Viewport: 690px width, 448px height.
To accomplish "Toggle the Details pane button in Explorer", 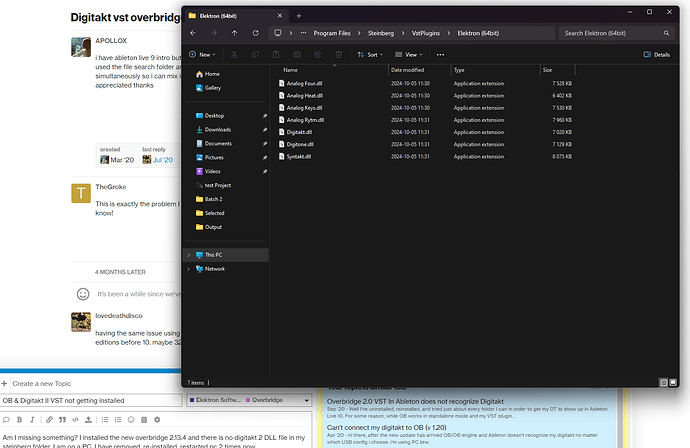I will (x=657, y=55).
